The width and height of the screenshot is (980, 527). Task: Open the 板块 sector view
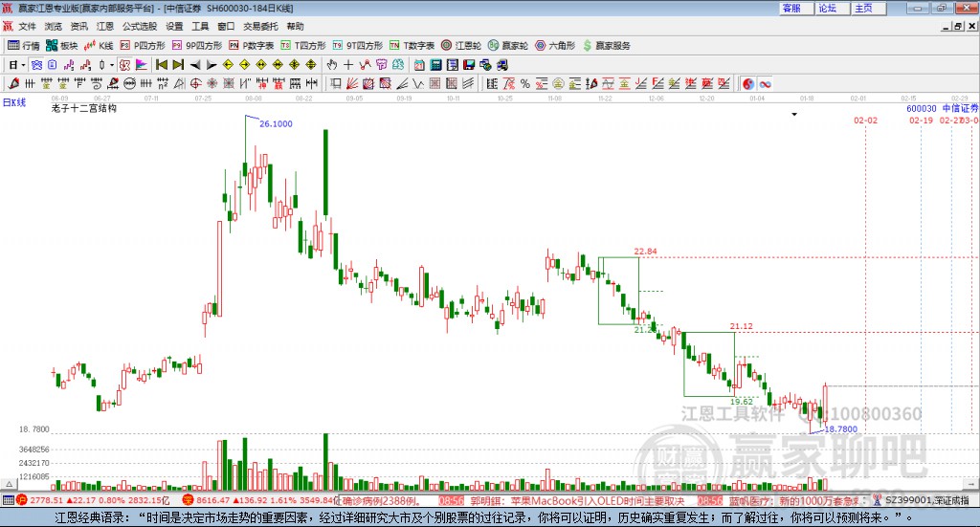tap(61, 46)
